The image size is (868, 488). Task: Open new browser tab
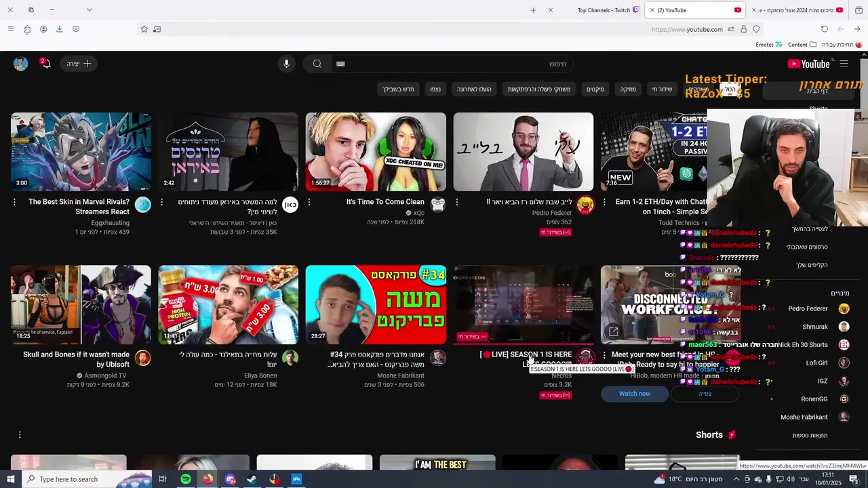(533, 10)
